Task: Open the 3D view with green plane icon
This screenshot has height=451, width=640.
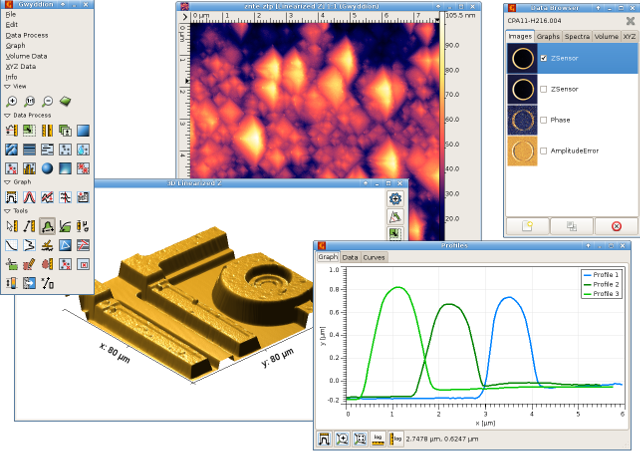Action: coord(65,101)
